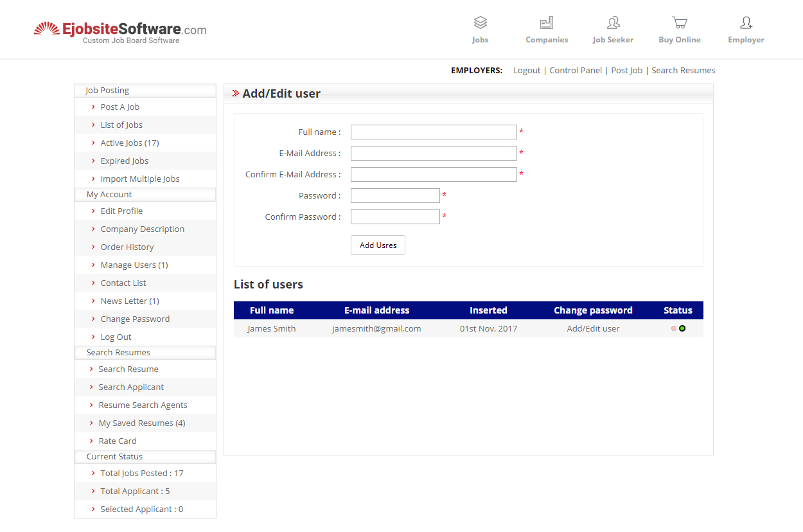Open Order History in sidebar

coord(127,247)
